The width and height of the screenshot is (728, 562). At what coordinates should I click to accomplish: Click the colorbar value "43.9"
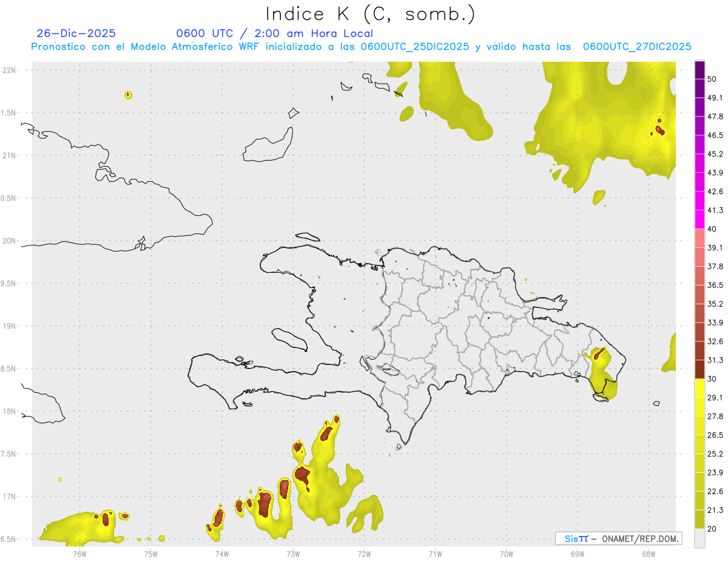pos(715,173)
